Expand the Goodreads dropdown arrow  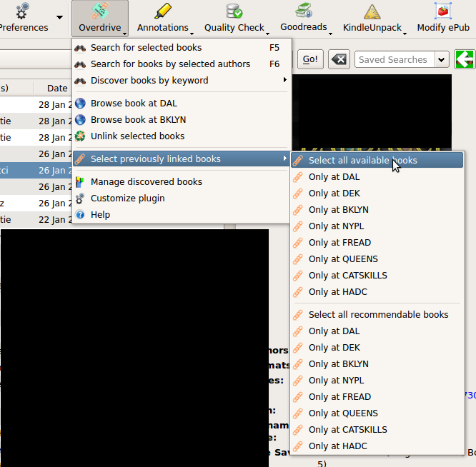click(x=330, y=34)
